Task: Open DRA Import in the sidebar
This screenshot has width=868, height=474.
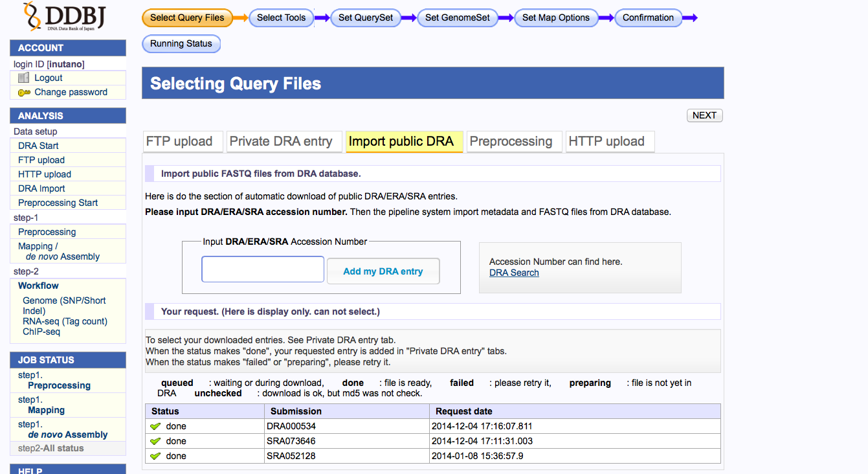Action: click(41, 188)
